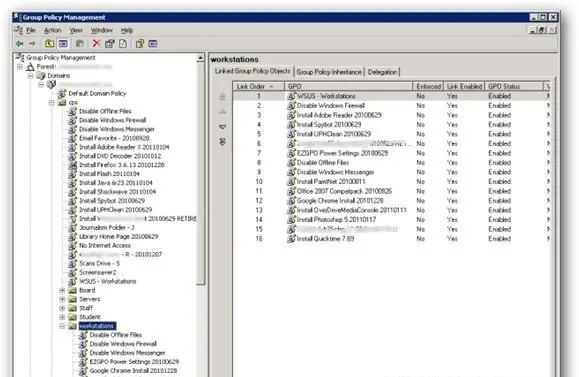Select Install OverDriveMediaConsole 20110111 list row

tap(391, 210)
